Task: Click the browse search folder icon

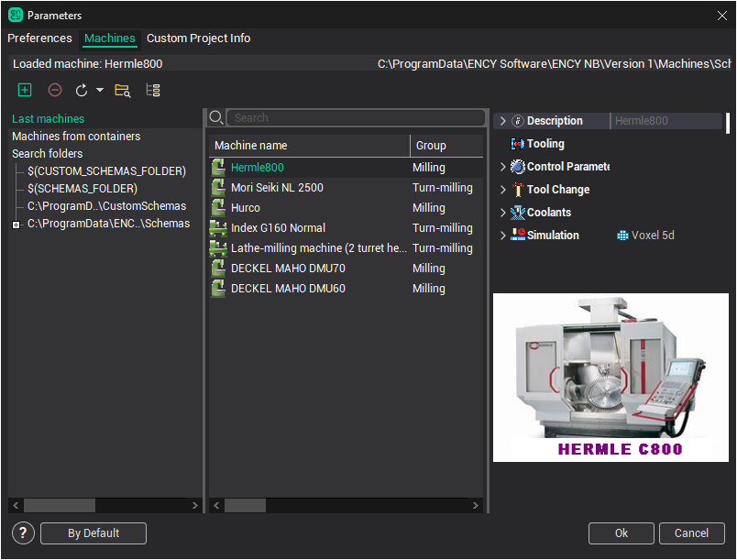Action: (x=122, y=90)
